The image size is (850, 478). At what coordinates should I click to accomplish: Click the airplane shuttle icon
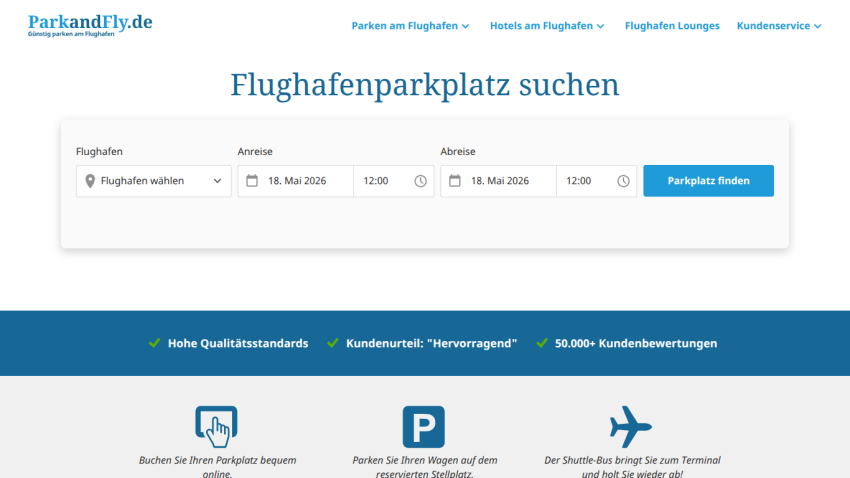pyautogui.click(x=631, y=427)
